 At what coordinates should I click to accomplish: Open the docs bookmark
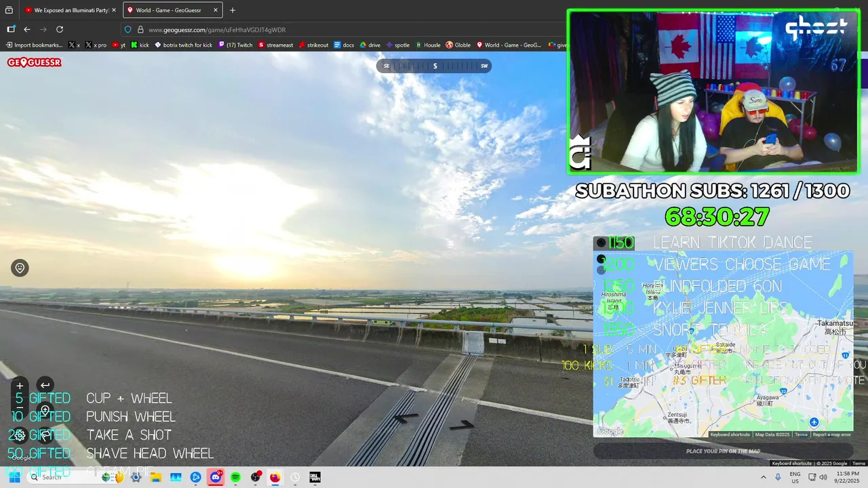[x=344, y=45]
